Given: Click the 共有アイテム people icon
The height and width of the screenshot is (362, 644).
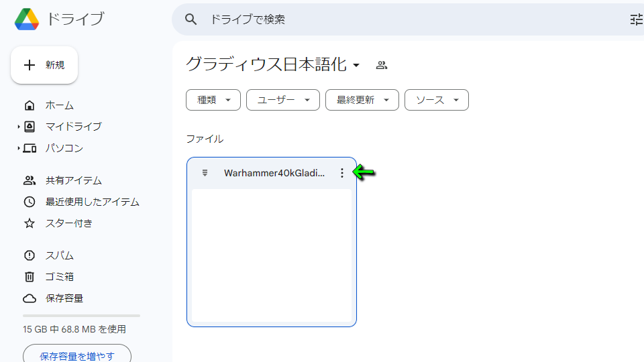Looking at the screenshot, I should coord(29,180).
